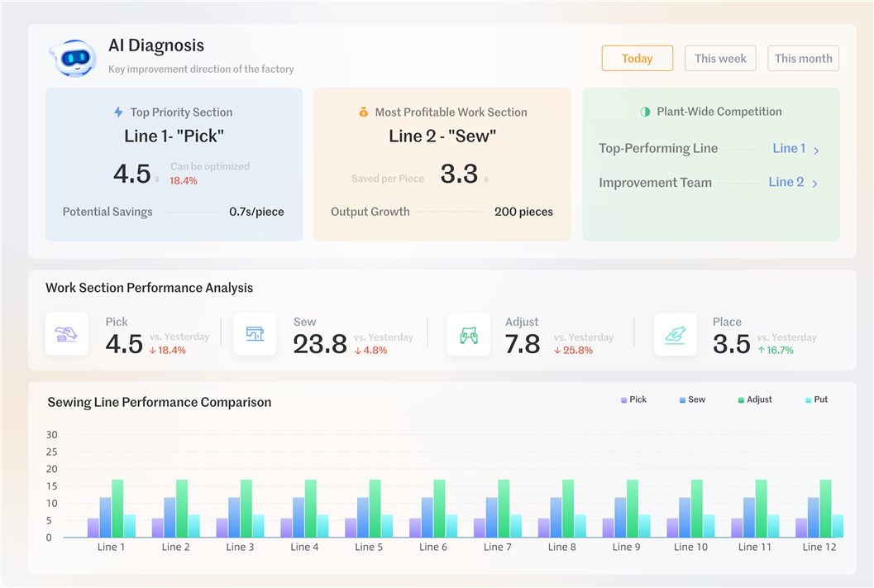This screenshot has height=588, width=874.
Task: Click the Sew sewing machine icon
Action: [255, 334]
